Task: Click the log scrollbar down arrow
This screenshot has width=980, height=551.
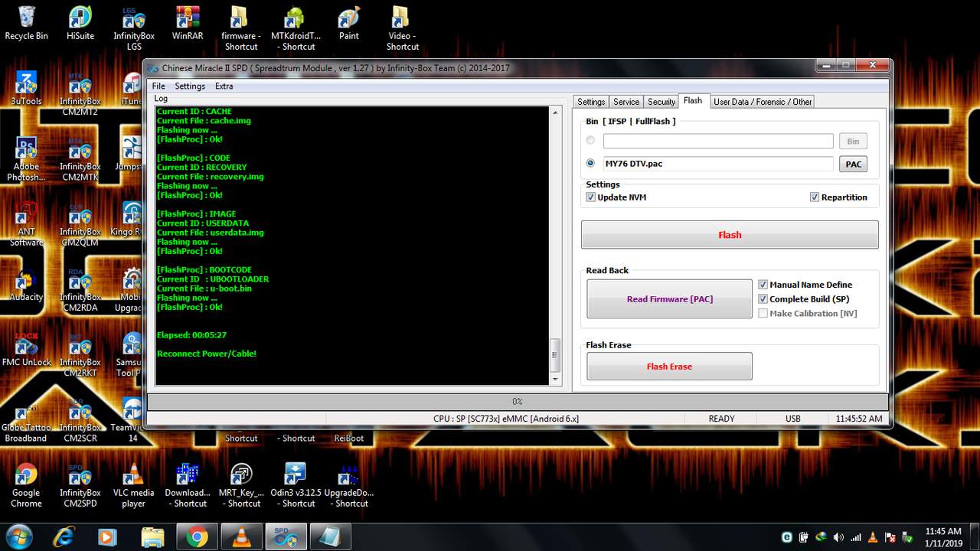Action: coord(555,378)
